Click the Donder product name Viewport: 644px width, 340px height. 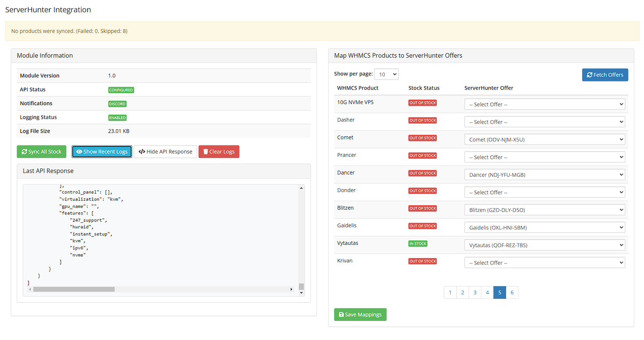[x=346, y=190]
